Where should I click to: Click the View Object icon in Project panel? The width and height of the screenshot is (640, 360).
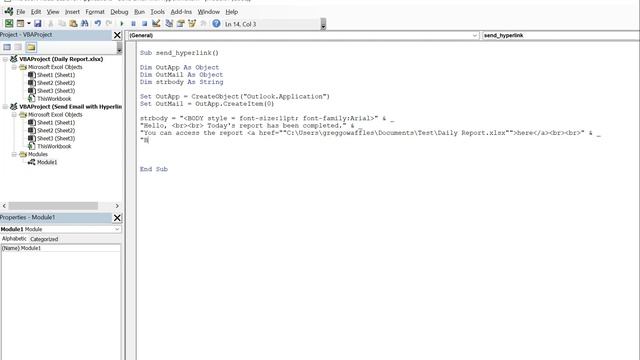click(18, 47)
